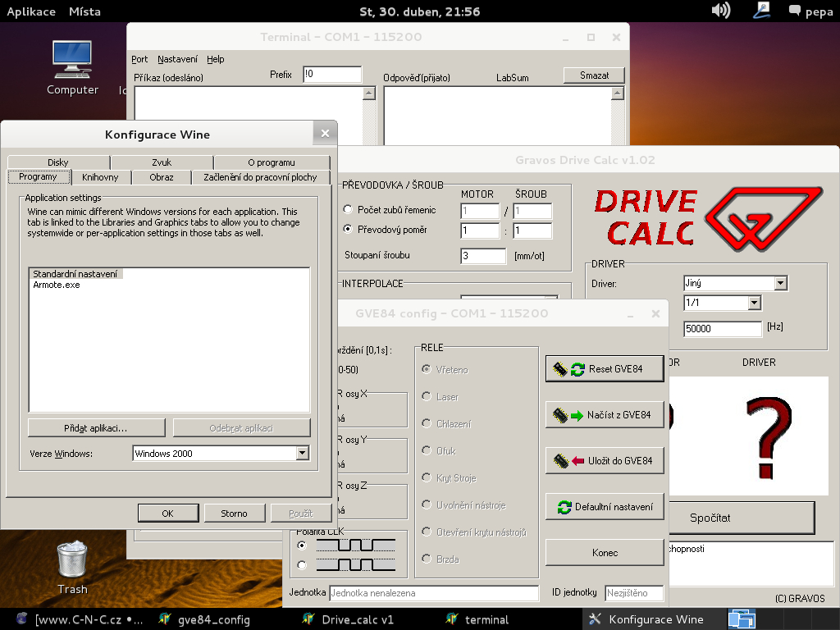Screen dimensions: 840x630
Task: Open the Verze Windows dropdown
Action: point(303,453)
